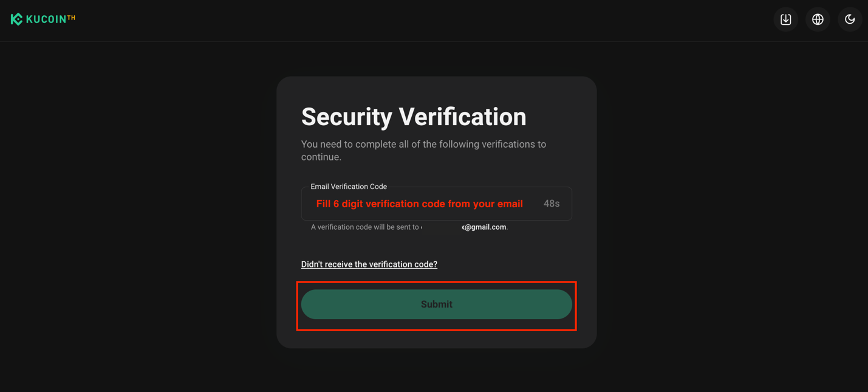Click the download arrow icon in the header
Image resolution: width=868 pixels, height=392 pixels.
click(x=785, y=19)
